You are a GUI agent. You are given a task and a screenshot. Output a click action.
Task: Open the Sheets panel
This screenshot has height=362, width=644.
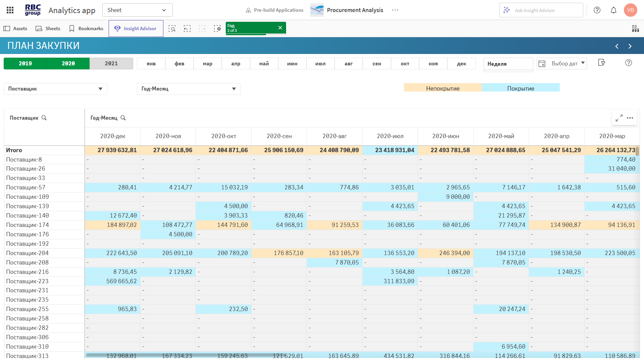[48, 28]
